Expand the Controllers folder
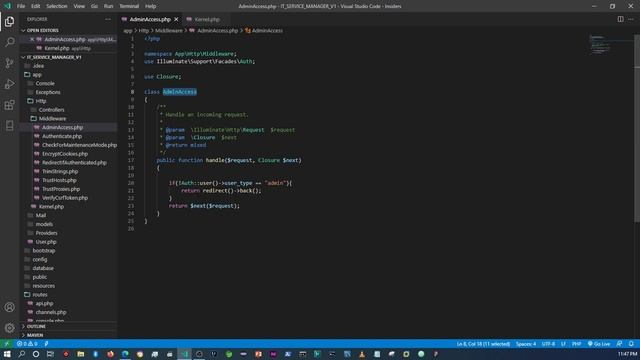The width and height of the screenshot is (640, 360). (x=51, y=110)
